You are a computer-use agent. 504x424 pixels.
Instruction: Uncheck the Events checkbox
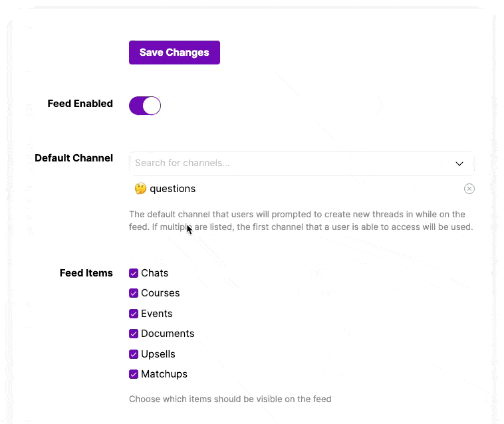pos(134,314)
